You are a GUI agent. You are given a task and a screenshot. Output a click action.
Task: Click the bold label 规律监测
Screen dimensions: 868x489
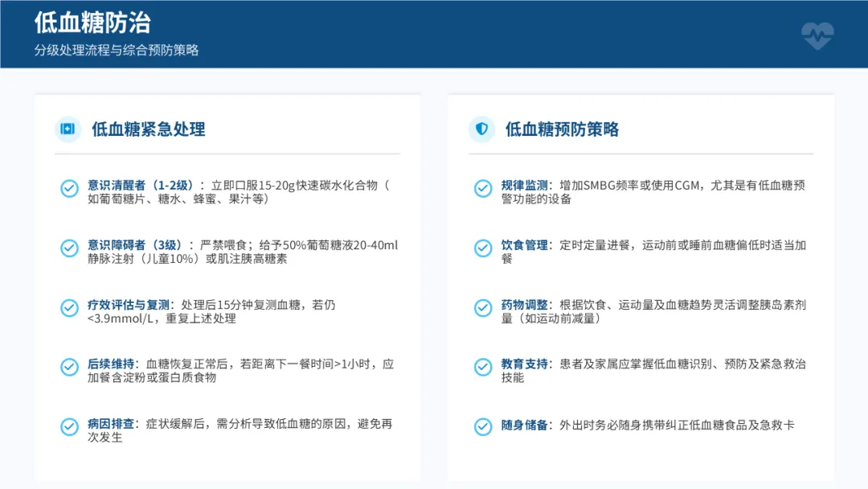click(x=524, y=186)
